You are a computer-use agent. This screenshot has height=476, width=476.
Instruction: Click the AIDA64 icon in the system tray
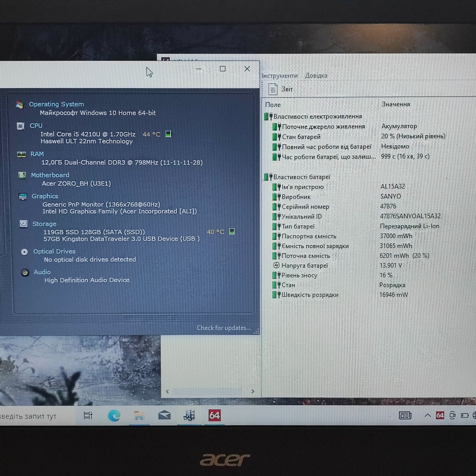click(440, 415)
